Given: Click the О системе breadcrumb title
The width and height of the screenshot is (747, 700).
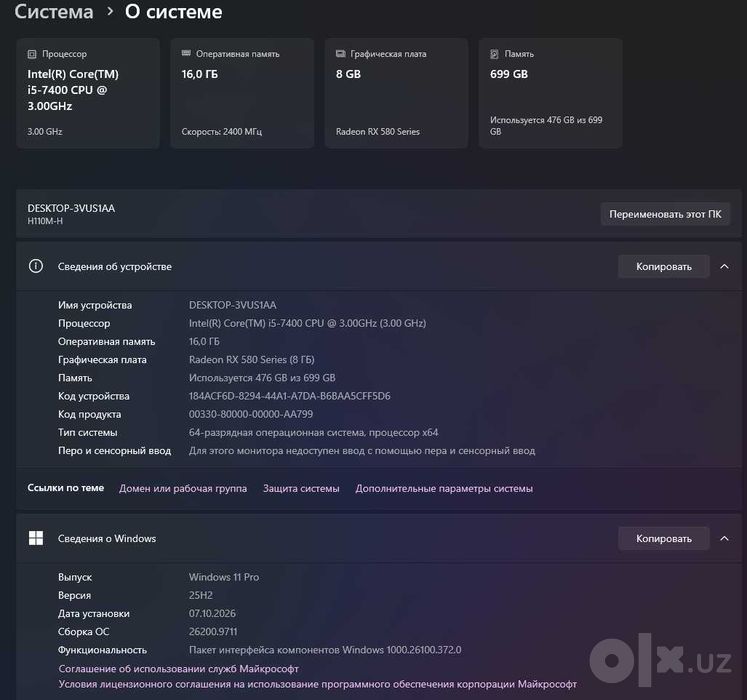Looking at the screenshot, I should pos(173,12).
